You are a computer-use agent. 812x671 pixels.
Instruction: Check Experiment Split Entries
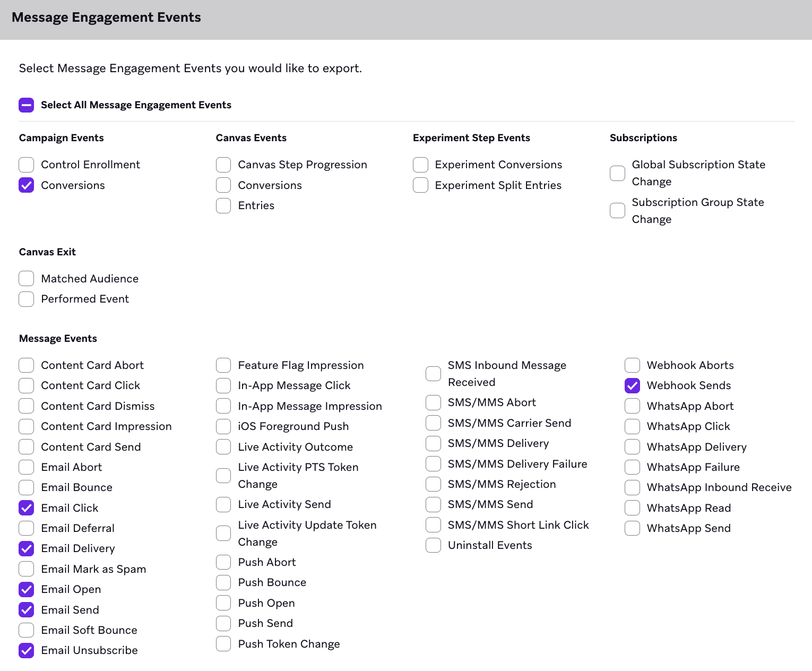coord(420,185)
